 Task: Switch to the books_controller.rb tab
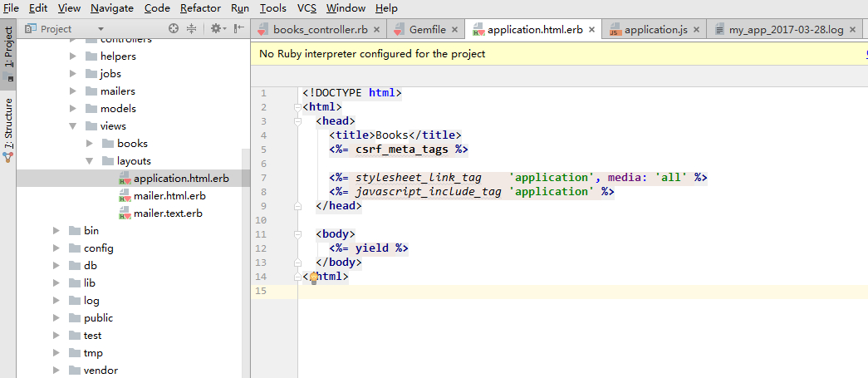coord(320,30)
